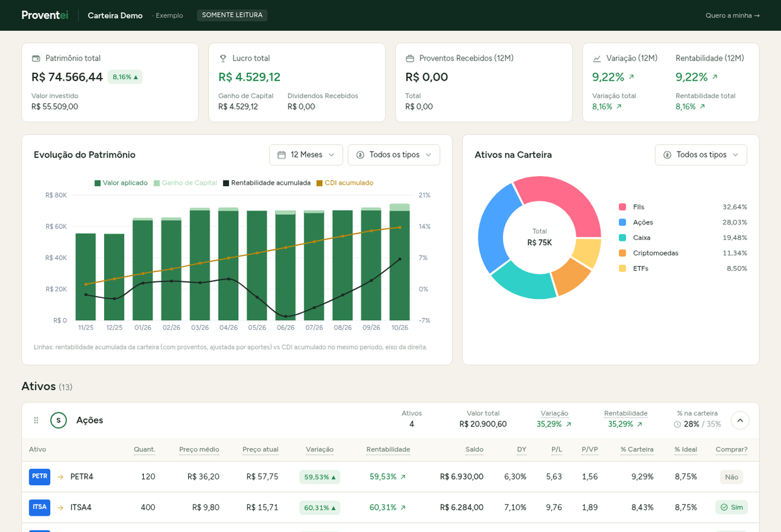Collapse the Ações group with the chevron
The height and width of the screenshot is (532, 781).
click(x=740, y=420)
